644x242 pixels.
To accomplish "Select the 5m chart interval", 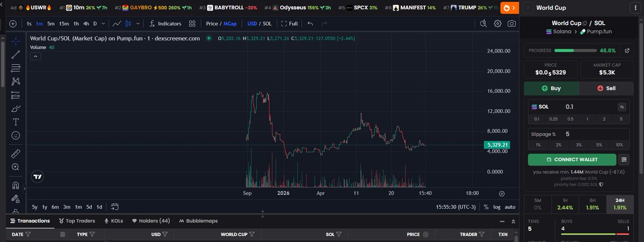I will pyautogui.click(x=51, y=24).
